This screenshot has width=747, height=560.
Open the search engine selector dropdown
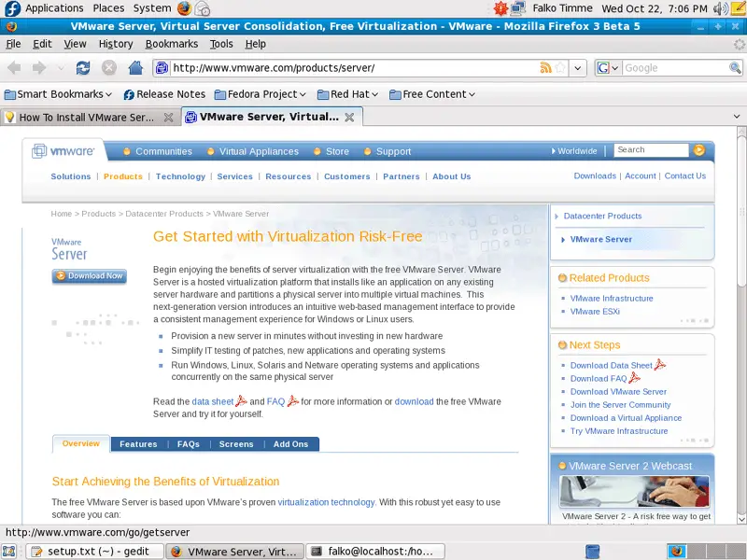[x=609, y=67]
